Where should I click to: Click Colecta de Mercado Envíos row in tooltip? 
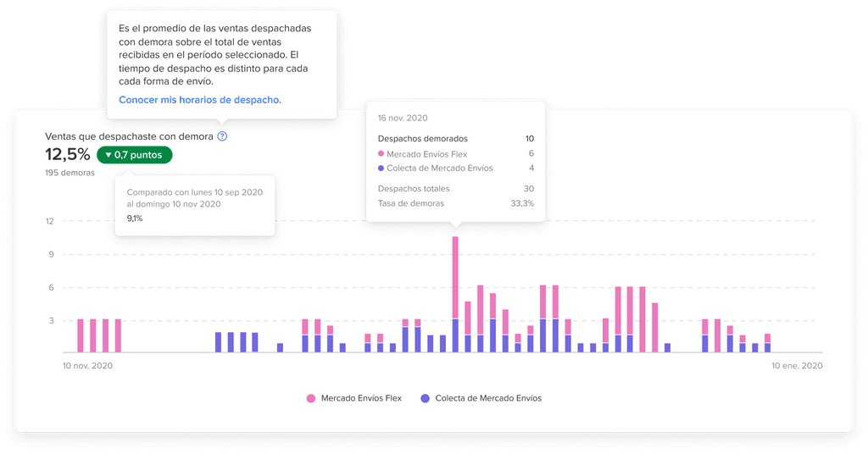coord(455,168)
